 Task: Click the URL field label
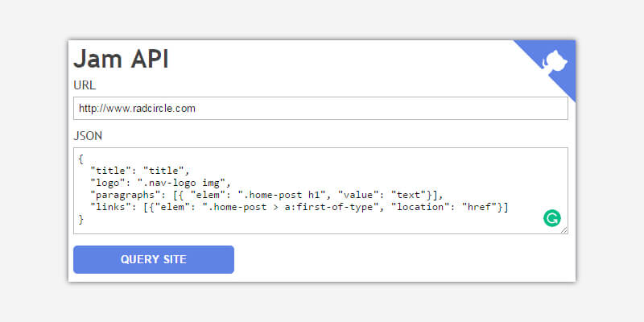pos(85,85)
